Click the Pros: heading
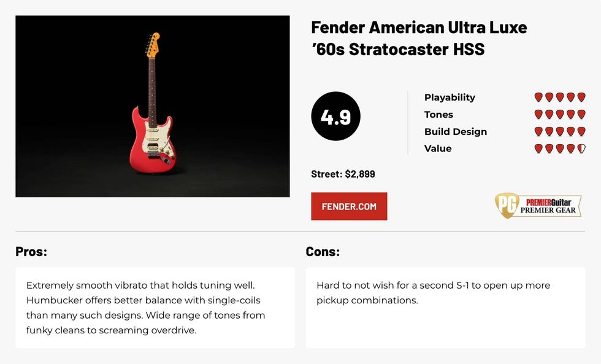The height and width of the screenshot is (364, 601). (31, 251)
